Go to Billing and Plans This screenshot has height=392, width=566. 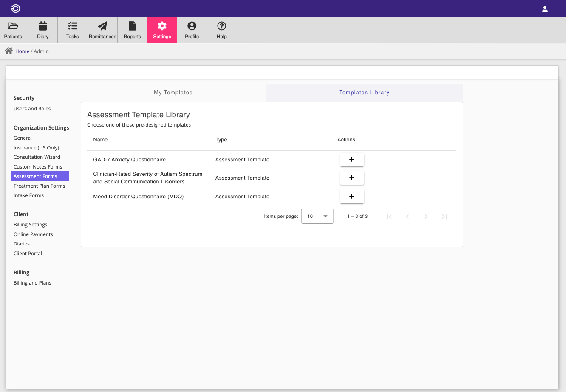coord(33,283)
